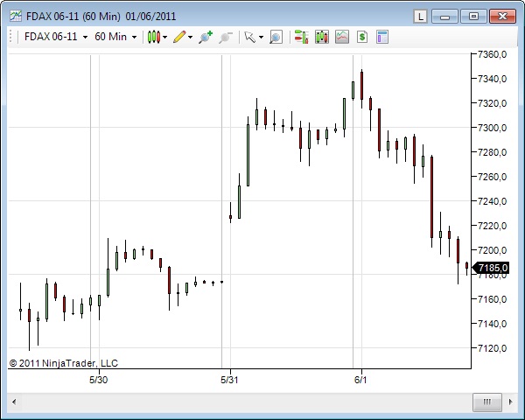Screen dimensions: 525x420
Task: Click the 7360,0 price axis label
Action: pos(492,54)
